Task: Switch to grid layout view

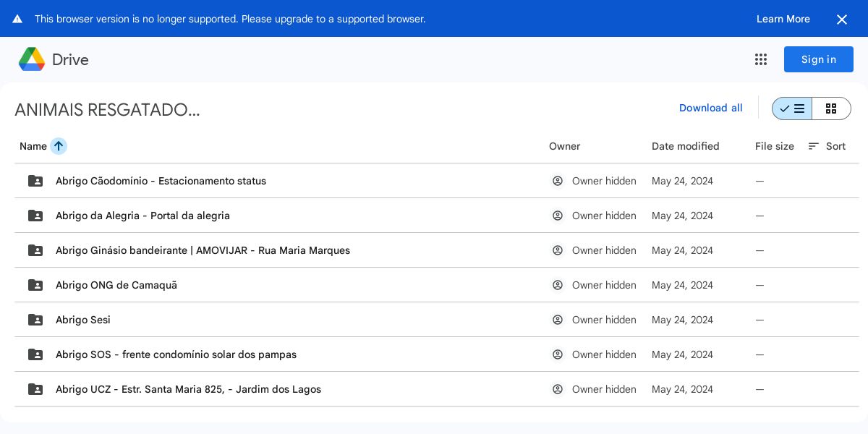Action: [831, 109]
